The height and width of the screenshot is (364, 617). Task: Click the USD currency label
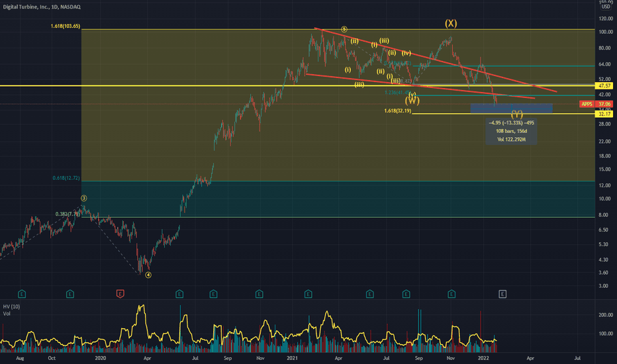[606, 7]
